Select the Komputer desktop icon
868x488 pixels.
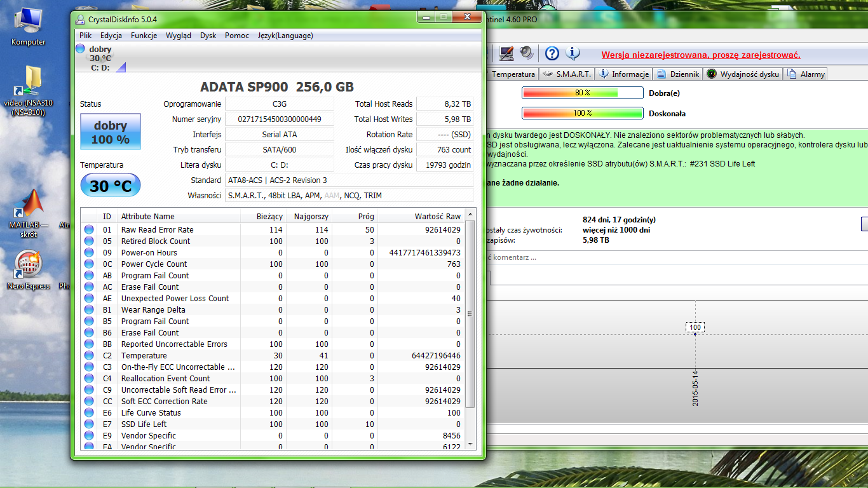click(x=29, y=27)
